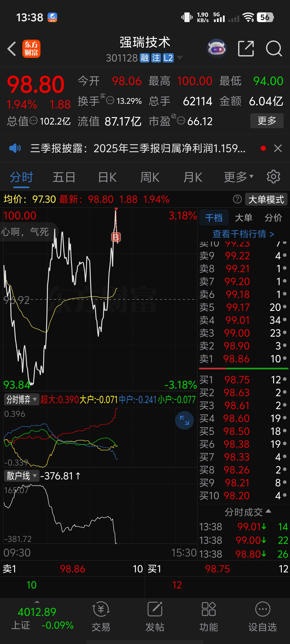The image size is (290, 644).
Task: Tap the dot beside 买6 98.38
Action: click(284, 444)
